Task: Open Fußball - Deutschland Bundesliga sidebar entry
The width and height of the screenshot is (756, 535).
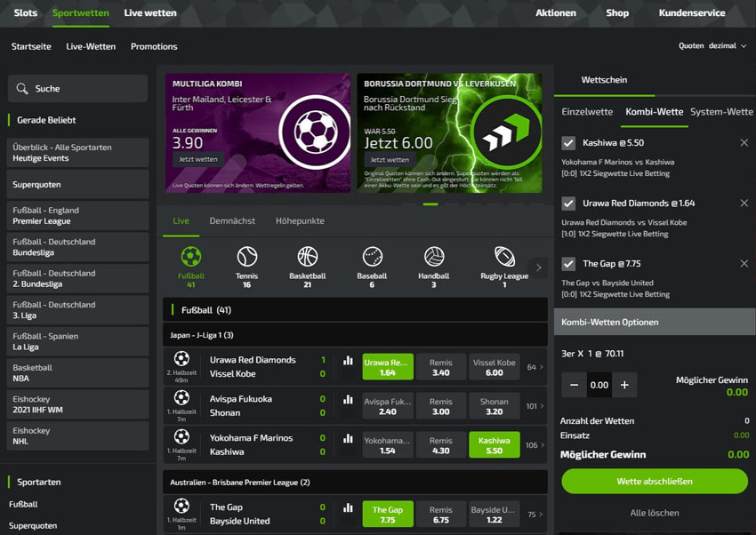Action: (77, 247)
